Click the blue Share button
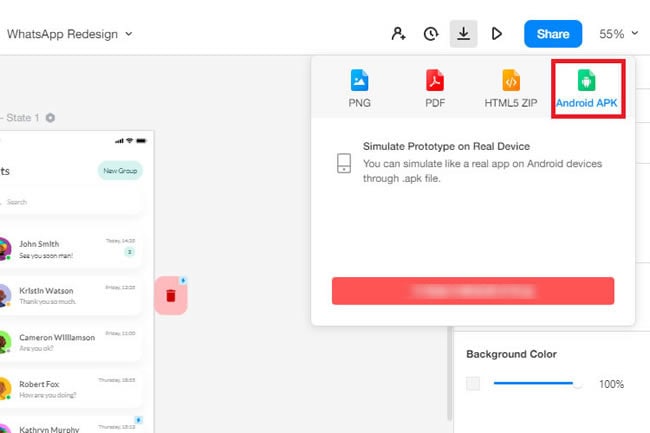Viewport: 650px width, 433px height. pos(553,34)
